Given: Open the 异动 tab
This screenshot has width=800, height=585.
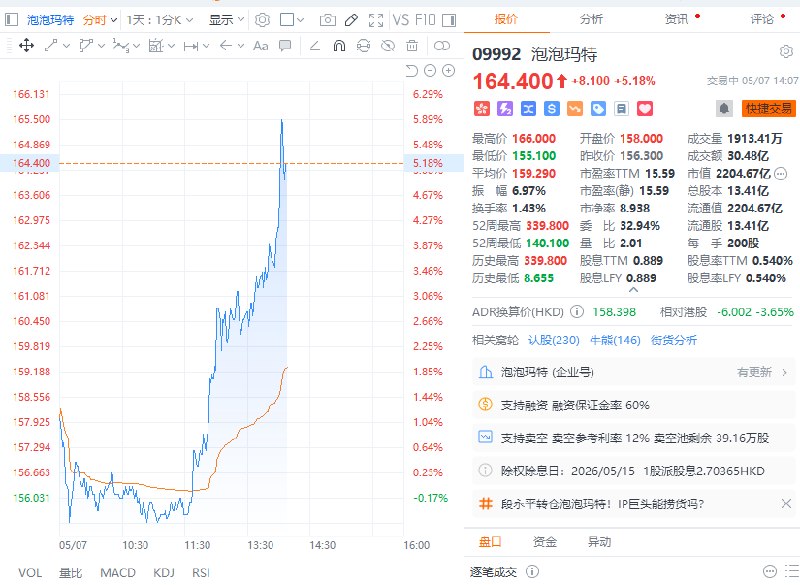Looking at the screenshot, I should pyautogui.click(x=599, y=542).
